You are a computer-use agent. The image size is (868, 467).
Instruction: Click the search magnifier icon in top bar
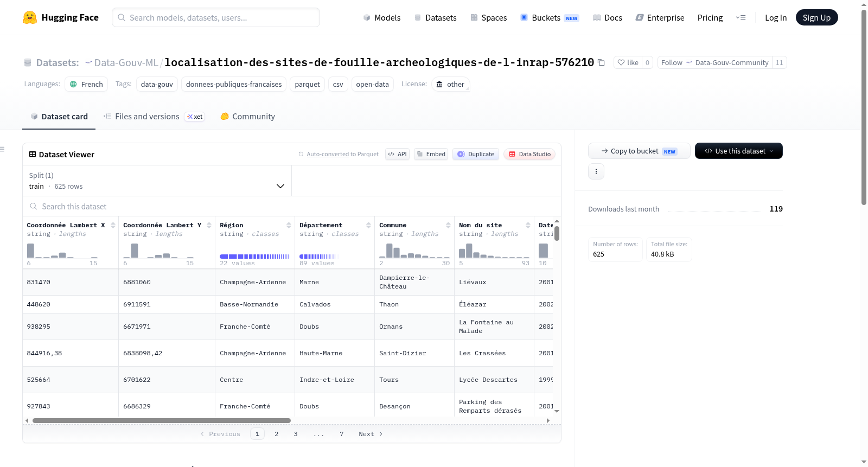click(x=122, y=17)
